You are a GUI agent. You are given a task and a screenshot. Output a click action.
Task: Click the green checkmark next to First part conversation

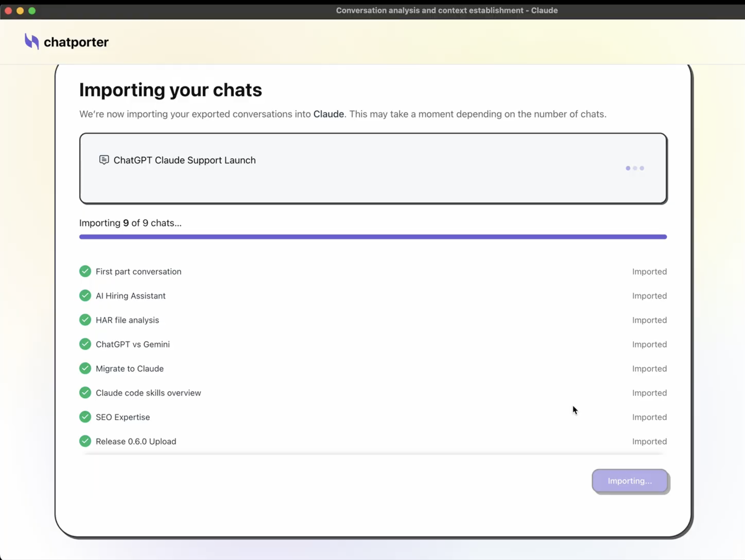pos(85,271)
